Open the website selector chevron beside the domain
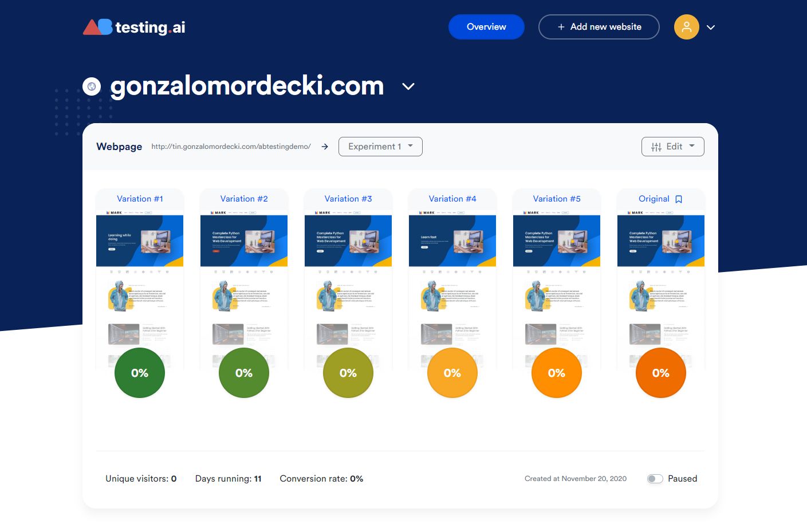 pyautogui.click(x=408, y=87)
